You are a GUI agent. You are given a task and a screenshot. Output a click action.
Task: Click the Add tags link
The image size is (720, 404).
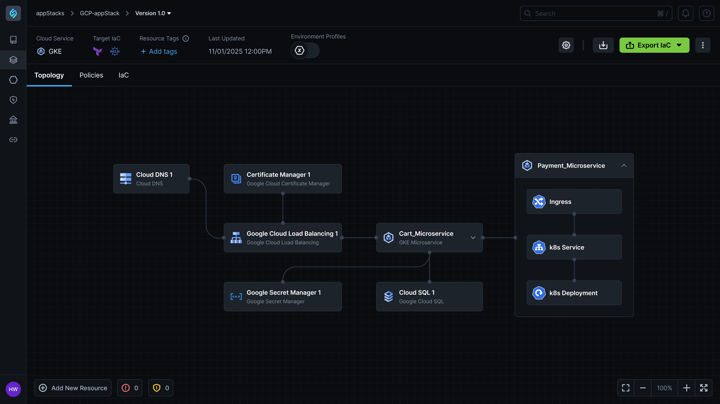159,51
